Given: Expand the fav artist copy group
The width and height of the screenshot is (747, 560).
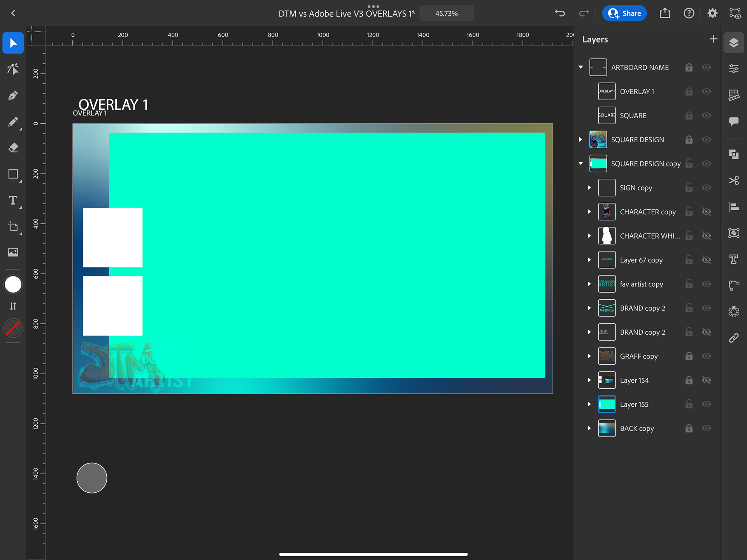Looking at the screenshot, I should [589, 284].
